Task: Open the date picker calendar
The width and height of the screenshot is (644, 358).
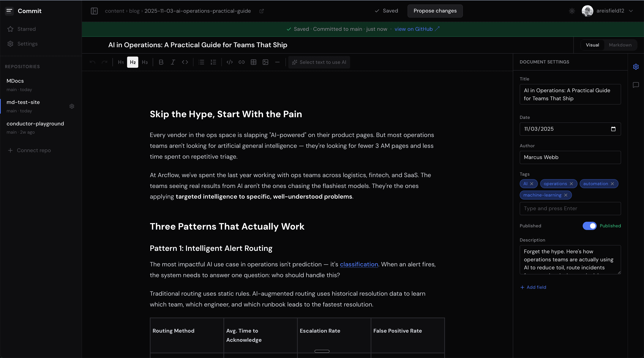Action: tap(613, 129)
